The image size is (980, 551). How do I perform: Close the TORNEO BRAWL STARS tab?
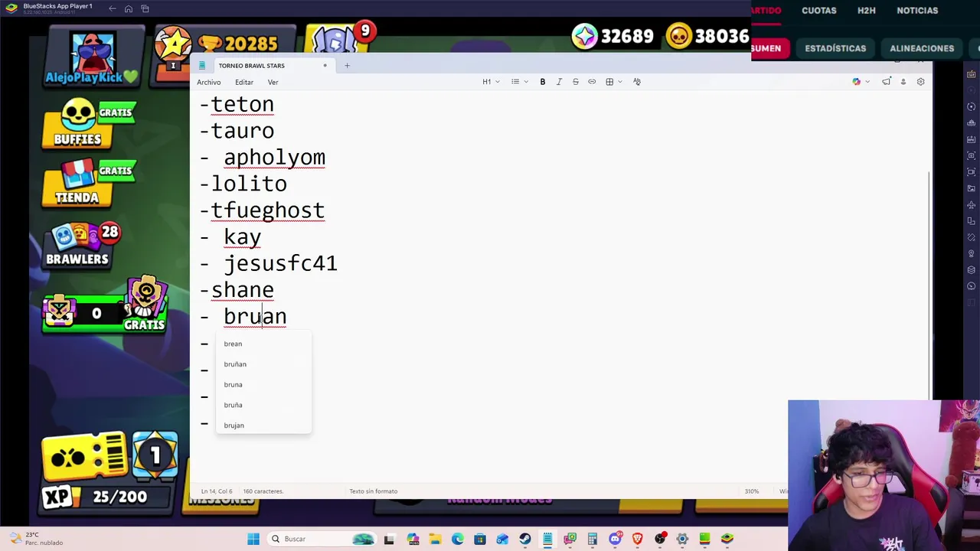click(x=325, y=66)
